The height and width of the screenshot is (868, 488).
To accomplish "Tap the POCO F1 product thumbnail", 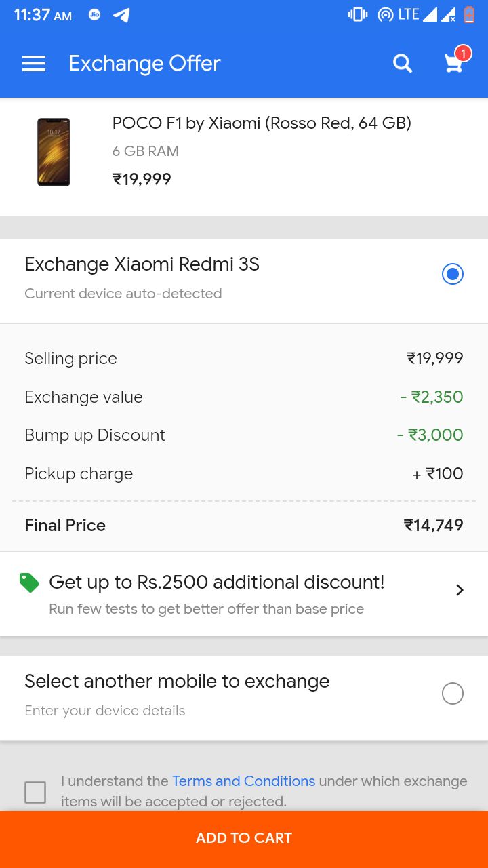I will tap(54, 152).
